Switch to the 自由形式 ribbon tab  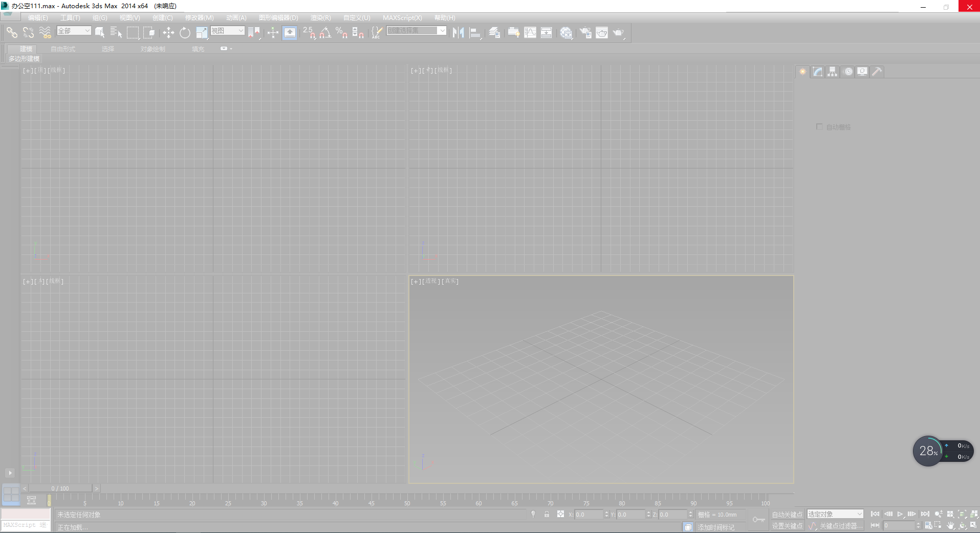point(63,49)
